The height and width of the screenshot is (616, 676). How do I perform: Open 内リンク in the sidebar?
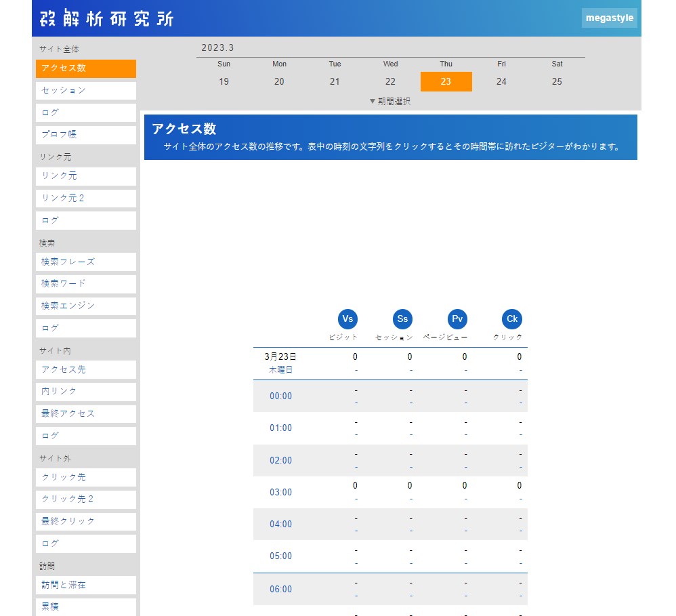point(86,392)
